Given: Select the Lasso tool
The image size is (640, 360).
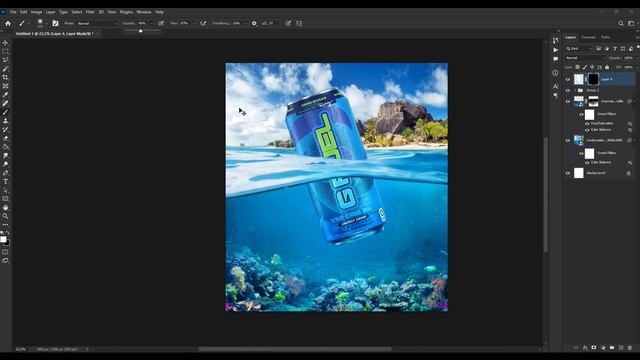Looking at the screenshot, I should click(x=5, y=60).
